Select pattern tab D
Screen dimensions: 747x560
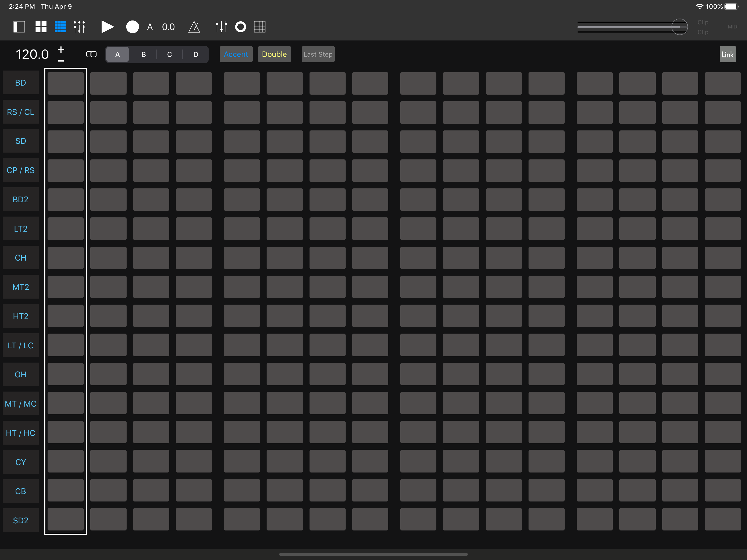tap(195, 54)
